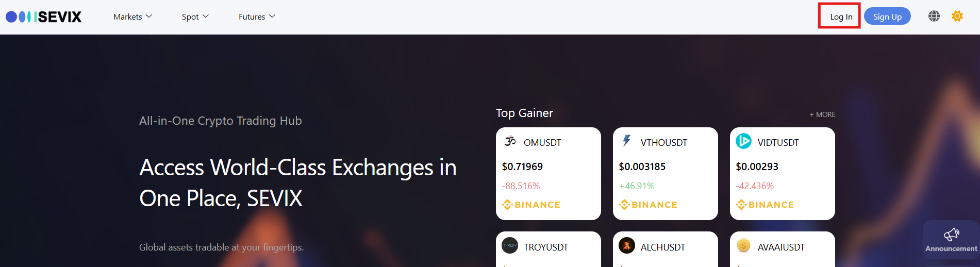Click the Binance logo on VIDTUSDT card
The height and width of the screenshot is (267, 980).
(765, 205)
